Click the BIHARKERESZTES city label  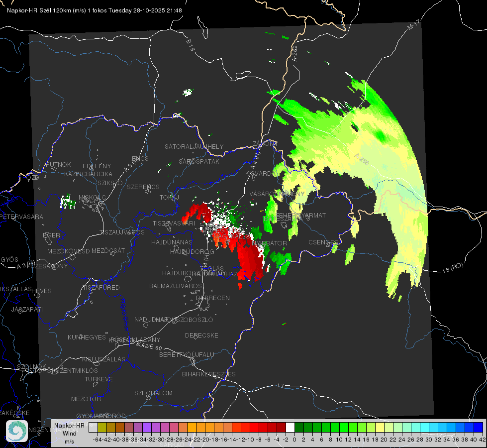pos(209,374)
